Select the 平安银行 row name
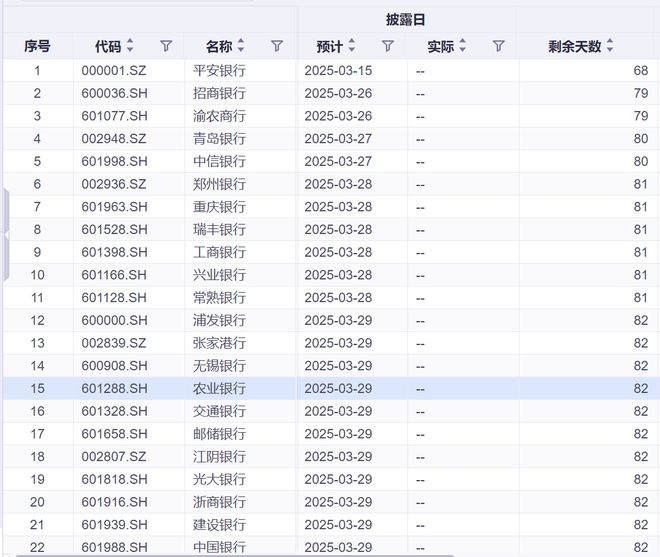This screenshot has height=557, width=660. (x=219, y=70)
